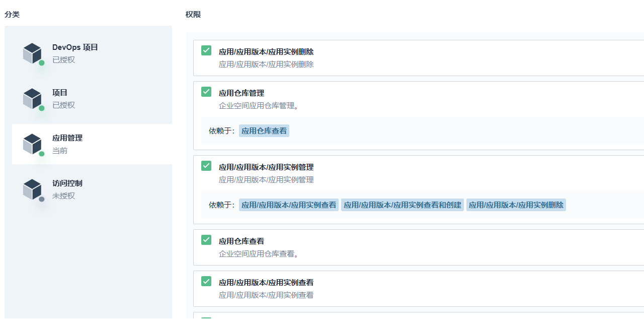Click the 分类 section heading
Viewport: 644px width, 324px height.
tap(12, 15)
